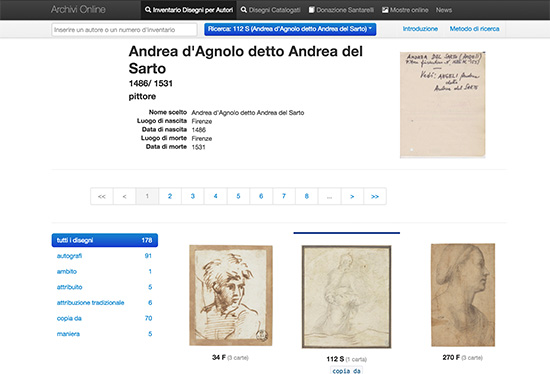Open the News menu item
Screen dimensions: 550x374
tap(444, 10)
